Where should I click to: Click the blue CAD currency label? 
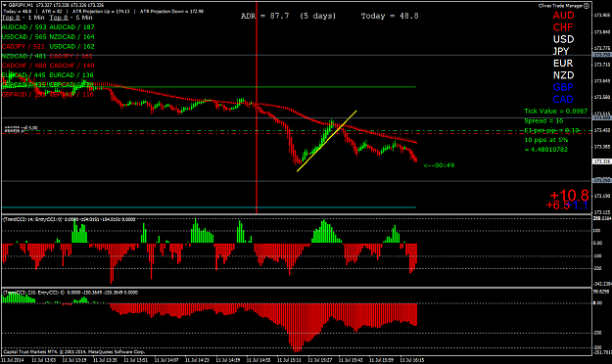(x=563, y=99)
